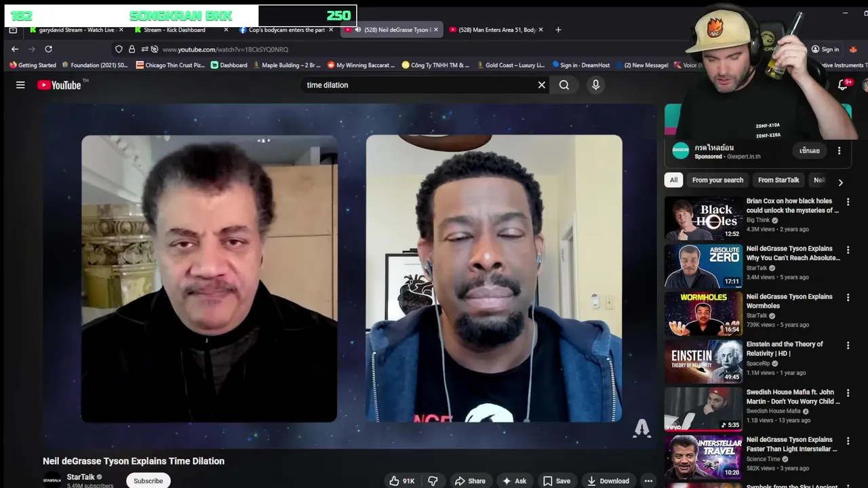The width and height of the screenshot is (868, 488).
Task: Open the Foundation (2021) bookmark
Action: (94, 65)
